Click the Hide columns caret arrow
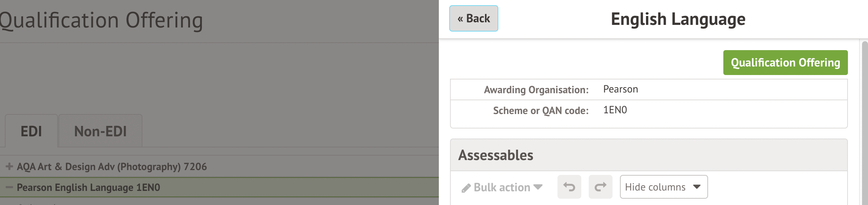Screen dimensions: 868x205 tap(697, 187)
